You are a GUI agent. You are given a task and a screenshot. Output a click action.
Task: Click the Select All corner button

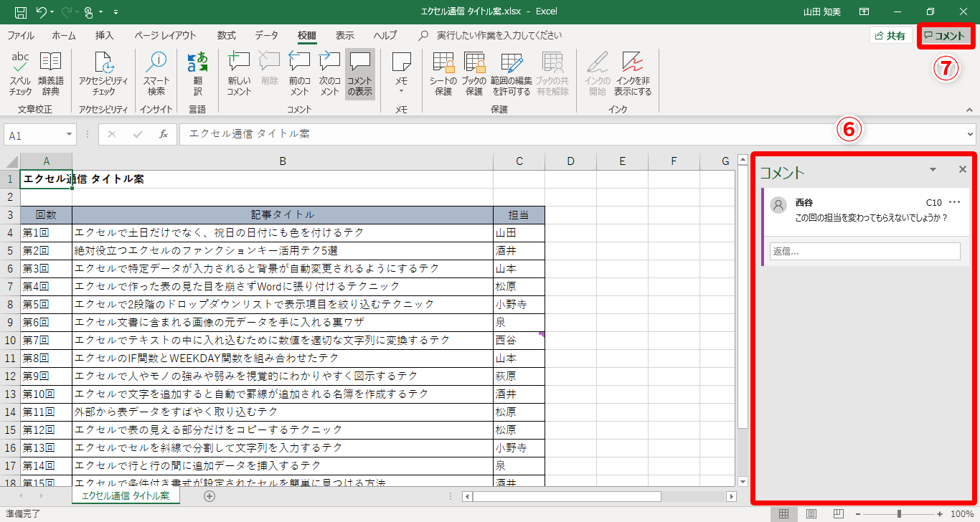[10, 161]
